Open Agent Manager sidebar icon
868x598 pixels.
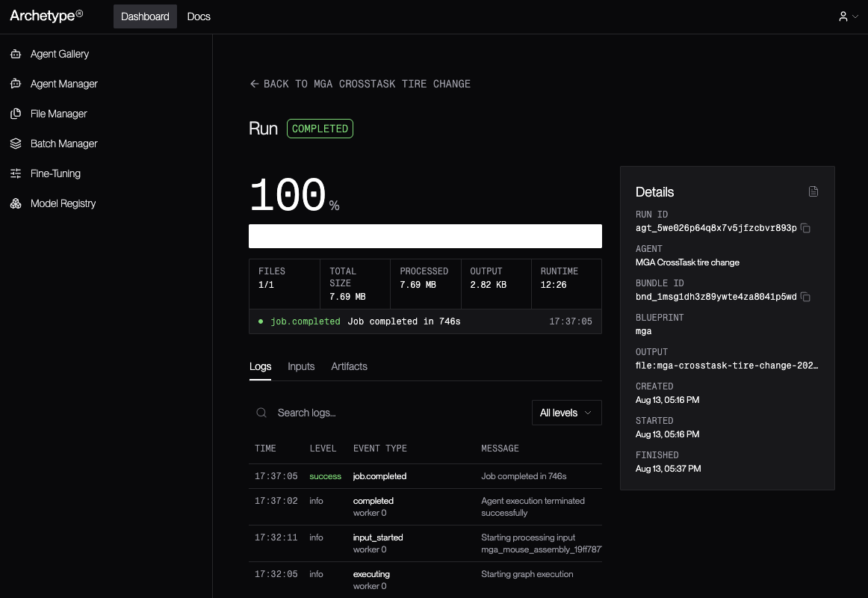16,84
